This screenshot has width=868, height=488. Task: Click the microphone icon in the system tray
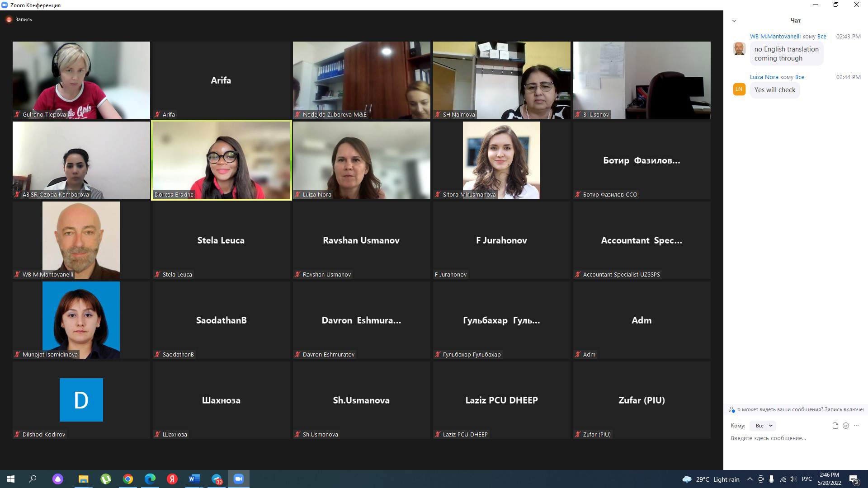(771, 479)
